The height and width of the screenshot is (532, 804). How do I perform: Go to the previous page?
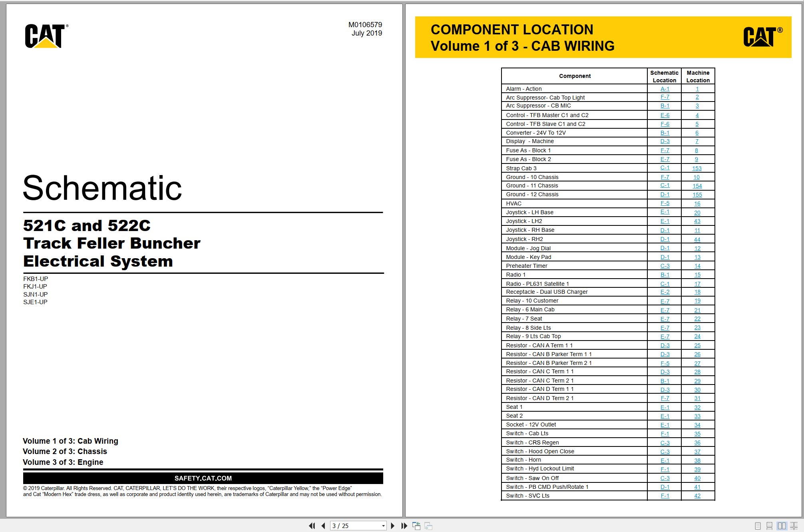pos(323,526)
